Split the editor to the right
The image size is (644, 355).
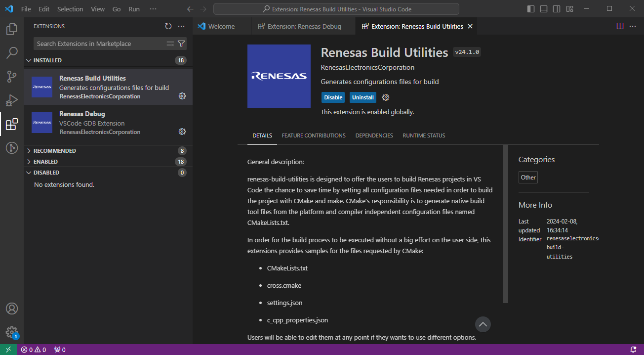point(620,26)
